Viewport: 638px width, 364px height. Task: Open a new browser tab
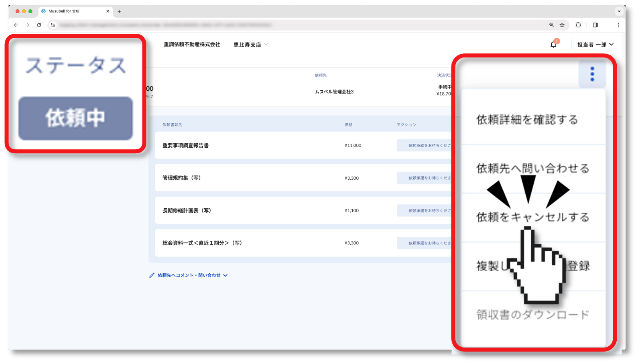tap(119, 11)
